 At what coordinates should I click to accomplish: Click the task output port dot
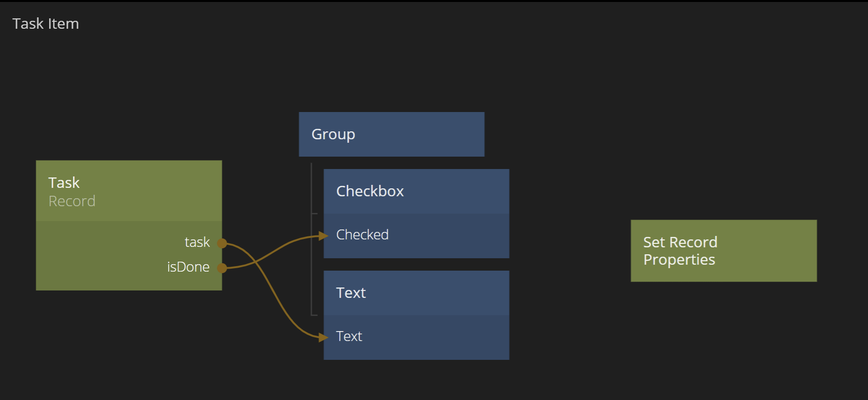coord(222,243)
